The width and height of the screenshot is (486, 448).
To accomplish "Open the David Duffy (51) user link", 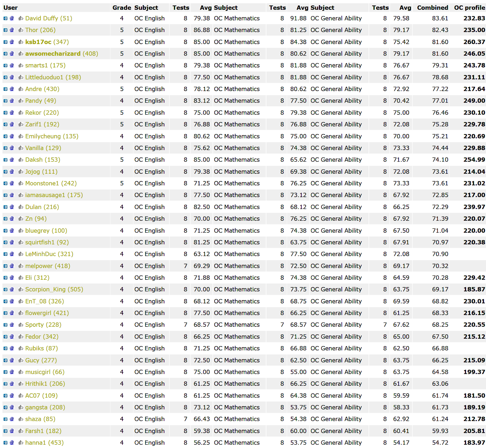I will [x=49, y=18].
